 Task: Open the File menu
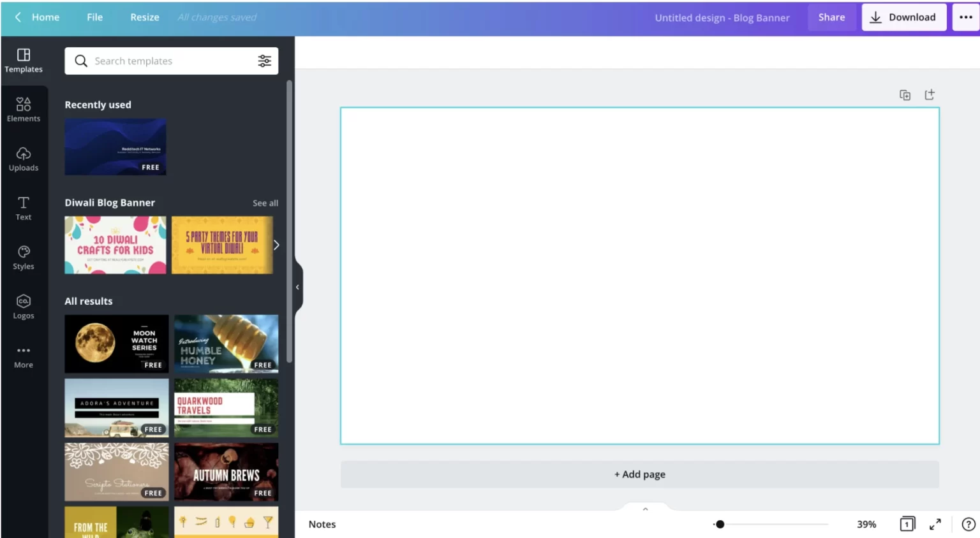tap(94, 17)
